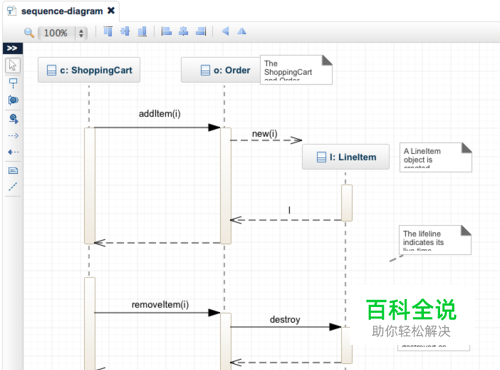
Task: Align selected shapes to right edge
Action: pos(201,31)
